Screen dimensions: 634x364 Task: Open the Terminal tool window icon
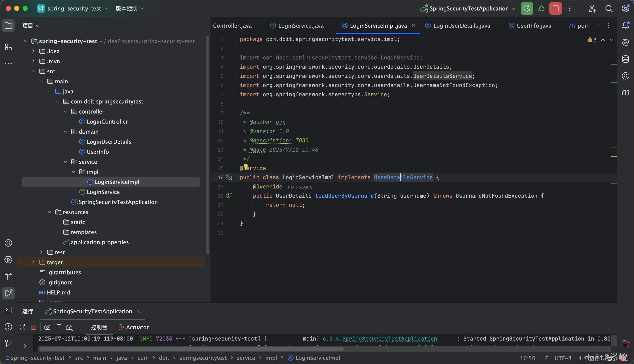[x=9, y=310]
